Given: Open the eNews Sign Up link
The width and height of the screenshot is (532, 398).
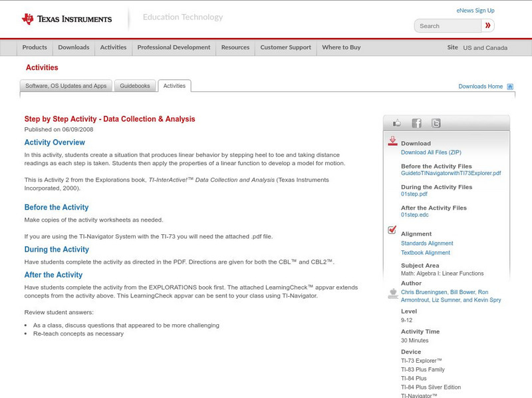Looking at the screenshot, I should click(475, 11).
